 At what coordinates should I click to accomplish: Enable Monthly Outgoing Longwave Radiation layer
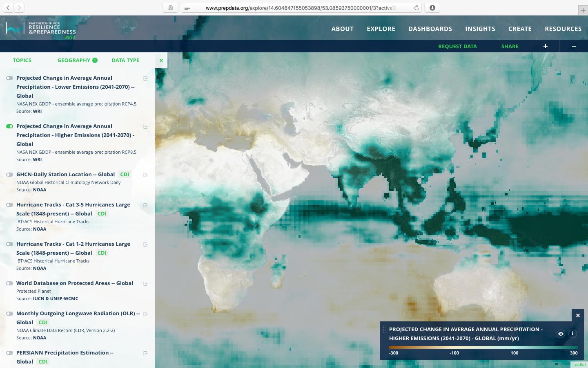point(10,314)
